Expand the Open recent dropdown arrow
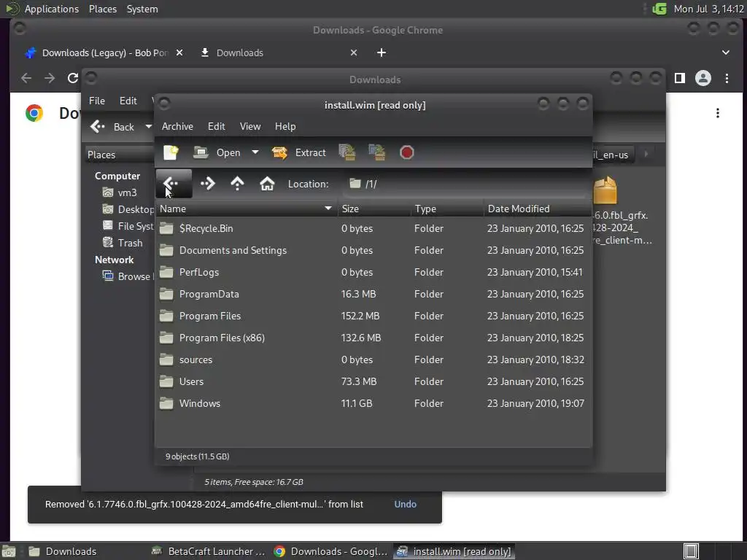The width and height of the screenshot is (747, 560). pos(255,152)
